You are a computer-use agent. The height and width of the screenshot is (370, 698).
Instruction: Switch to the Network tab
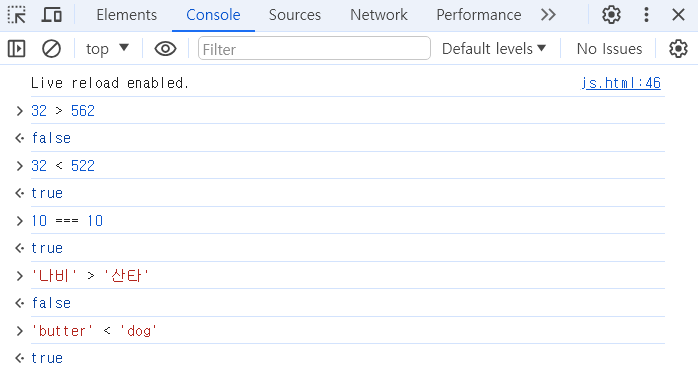click(379, 15)
